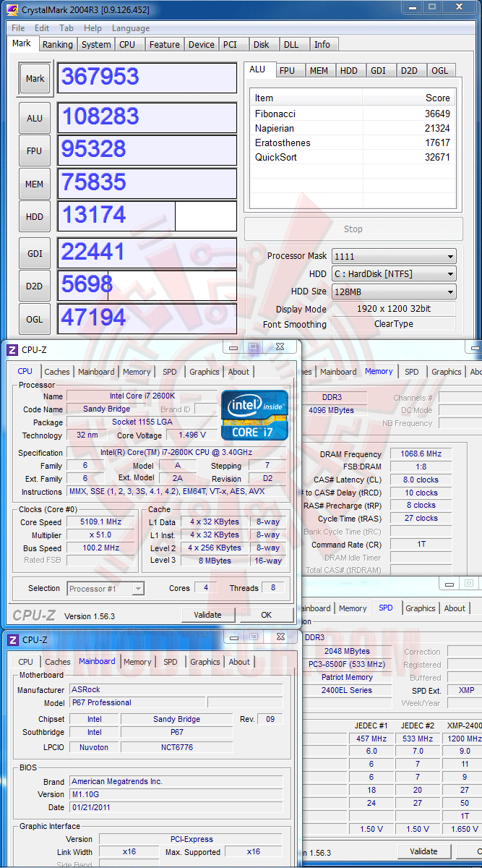Switch to About tab in first CPU-Z window

(238, 372)
